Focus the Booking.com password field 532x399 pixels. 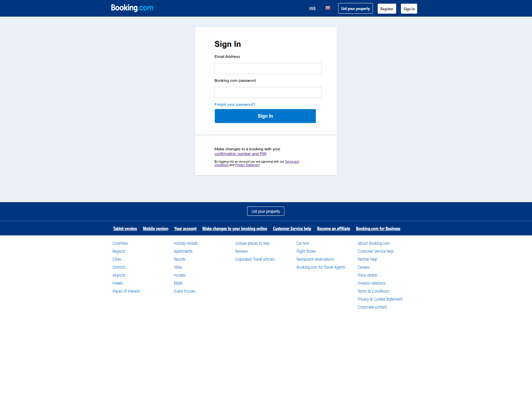coord(268,92)
